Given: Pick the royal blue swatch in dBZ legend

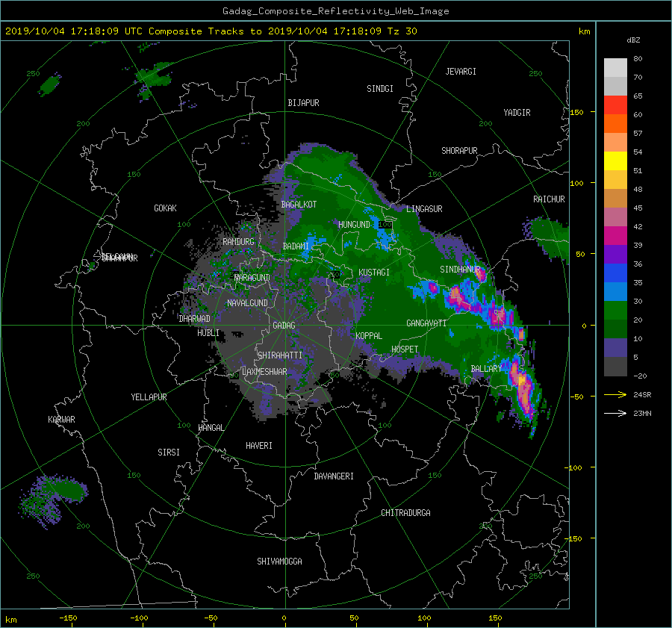Looking at the screenshot, I should coord(615,273).
